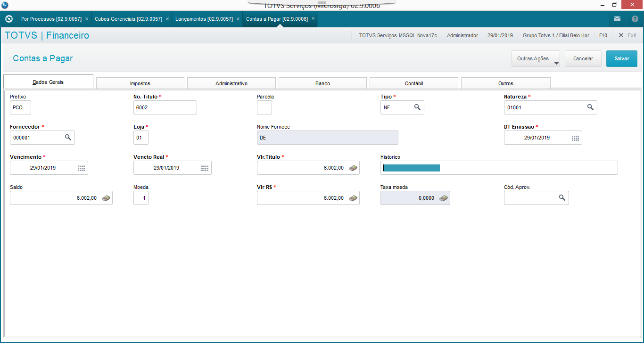Switch to Por Processos tab
Viewport: 644px width, 343px height.
point(51,19)
